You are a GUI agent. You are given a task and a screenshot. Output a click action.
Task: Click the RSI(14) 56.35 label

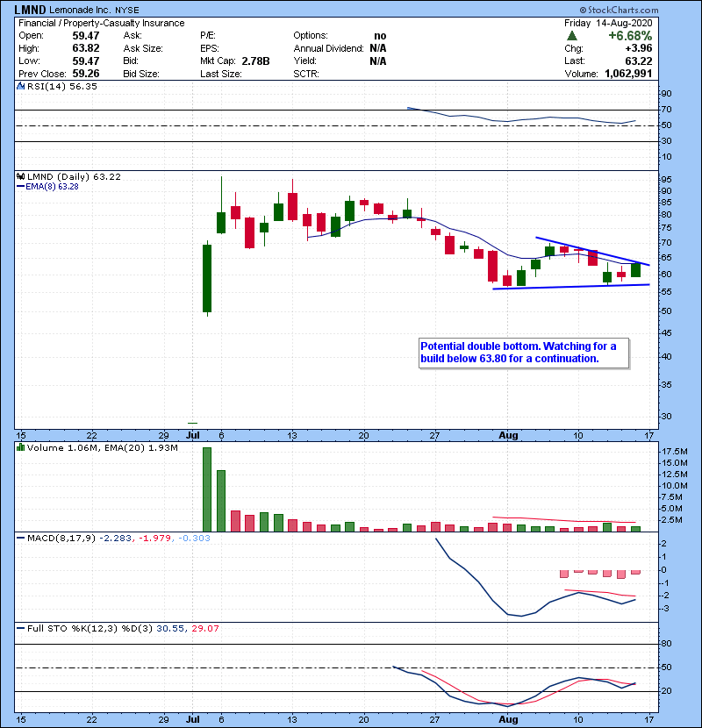click(x=61, y=86)
